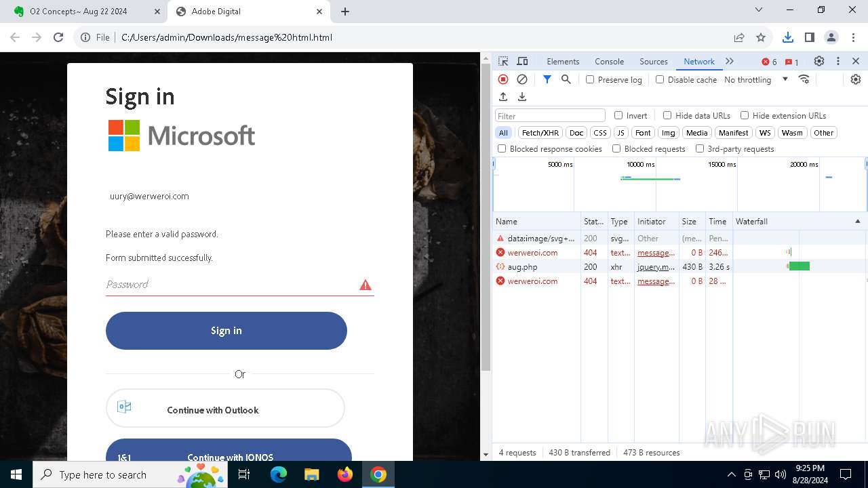Select the Network tab
The image size is (868, 488).
pyautogui.click(x=699, y=61)
